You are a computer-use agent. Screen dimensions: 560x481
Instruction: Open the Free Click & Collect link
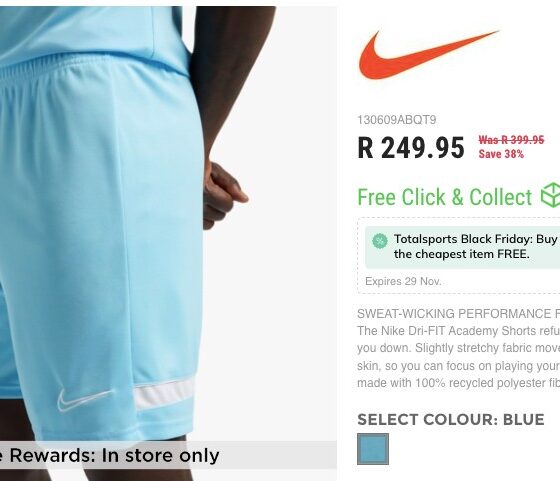[445, 197]
